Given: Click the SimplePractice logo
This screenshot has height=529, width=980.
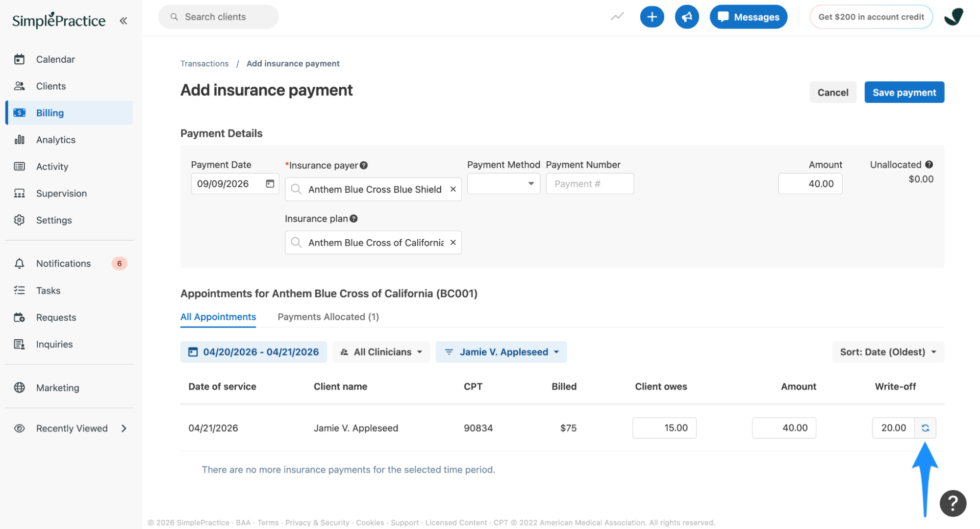Looking at the screenshot, I should coord(59,20).
